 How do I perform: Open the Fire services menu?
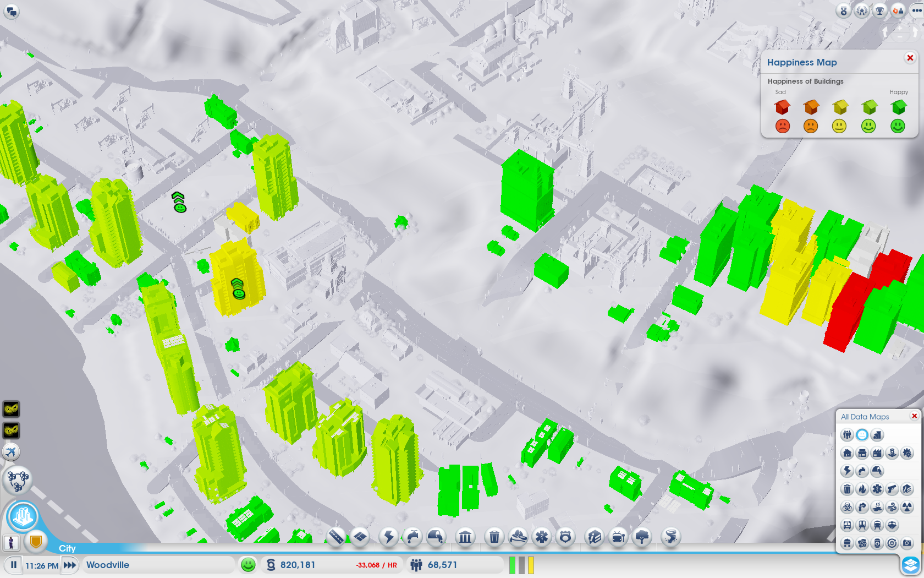pos(518,537)
